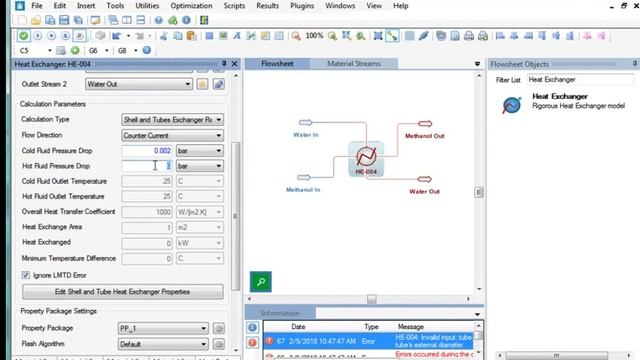Click the Save floppy disk icon
The image size is (640, 360).
click(64, 20)
